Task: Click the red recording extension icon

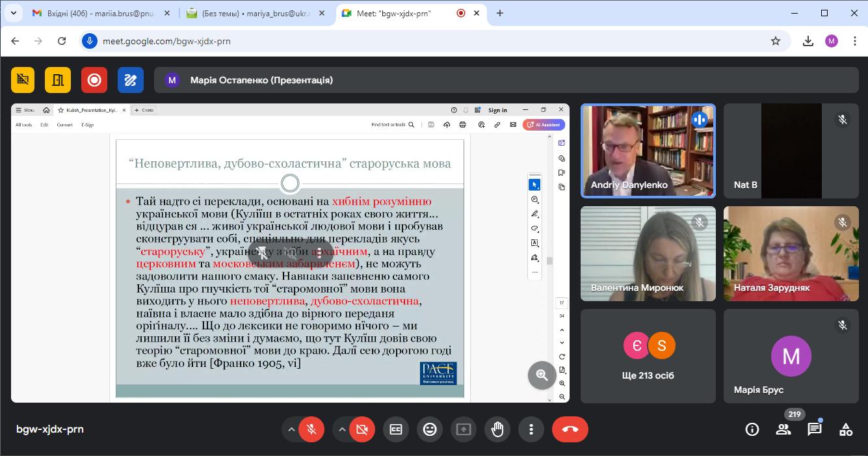Action: pos(94,80)
